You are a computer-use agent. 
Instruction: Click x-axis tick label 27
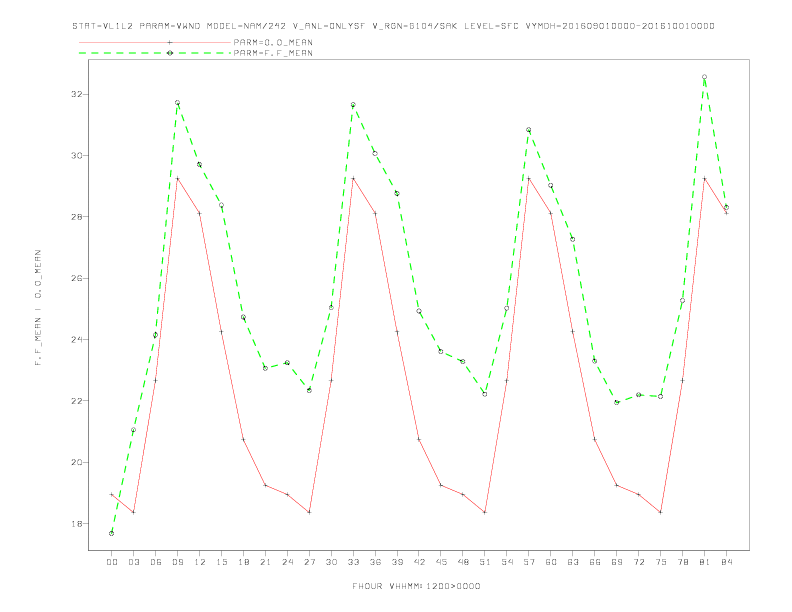tap(309, 562)
